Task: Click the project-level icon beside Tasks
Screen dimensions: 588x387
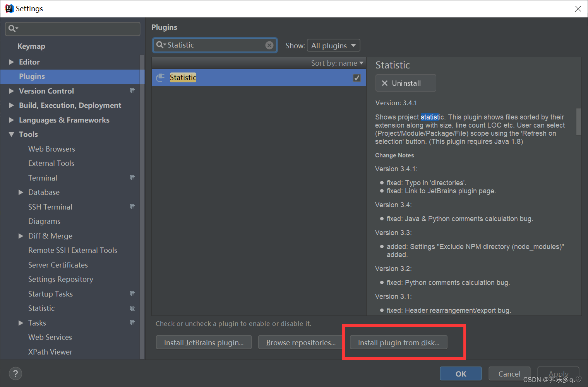Action: click(132, 323)
